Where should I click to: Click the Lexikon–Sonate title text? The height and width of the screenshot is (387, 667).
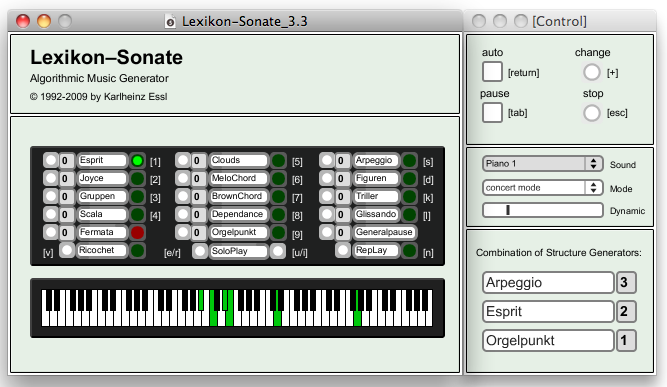coord(106,57)
